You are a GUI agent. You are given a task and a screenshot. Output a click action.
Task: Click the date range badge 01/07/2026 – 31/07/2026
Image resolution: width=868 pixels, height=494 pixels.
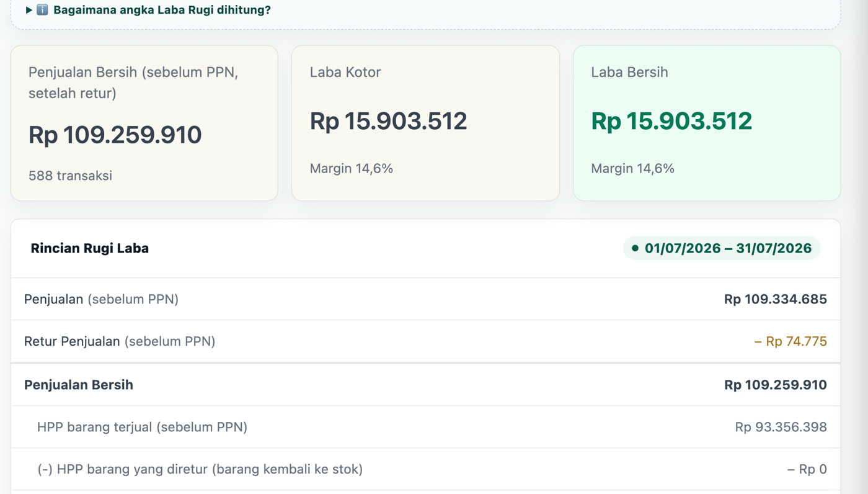(x=722, y=248)
